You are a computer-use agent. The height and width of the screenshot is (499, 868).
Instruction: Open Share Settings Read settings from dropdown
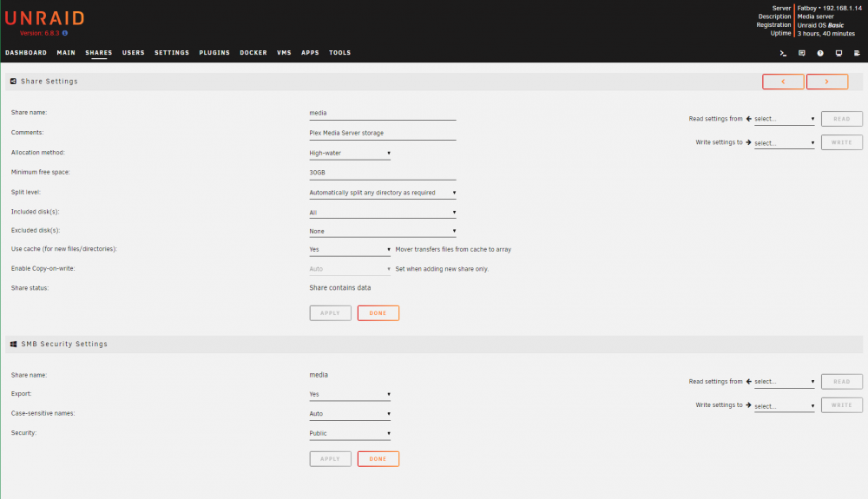(785, 119)
